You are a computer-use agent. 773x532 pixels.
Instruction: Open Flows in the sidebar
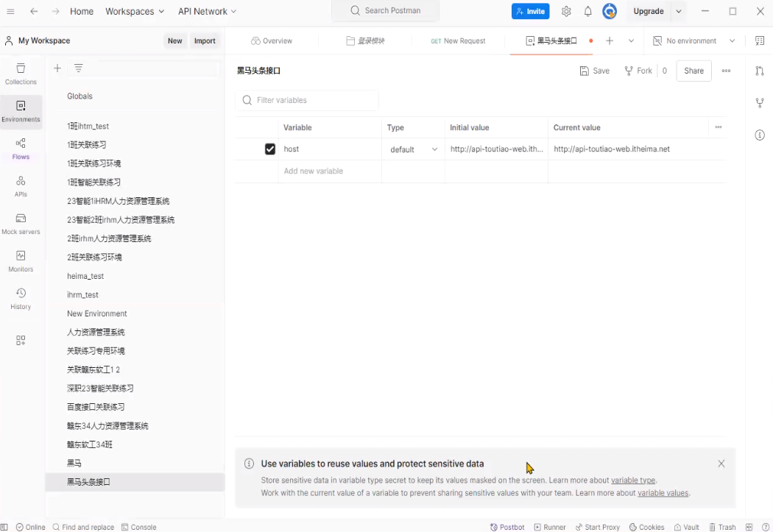pyautogui.click(x=21, y=149)
